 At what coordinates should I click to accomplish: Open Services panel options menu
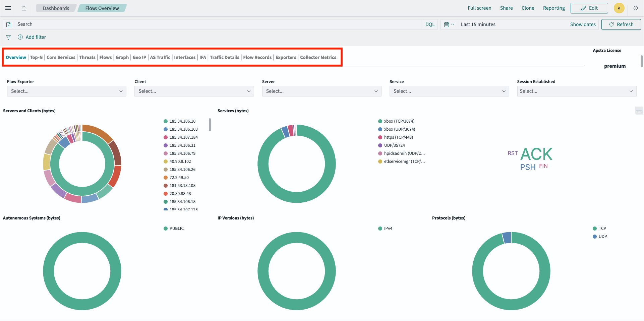tap(639, 111)
